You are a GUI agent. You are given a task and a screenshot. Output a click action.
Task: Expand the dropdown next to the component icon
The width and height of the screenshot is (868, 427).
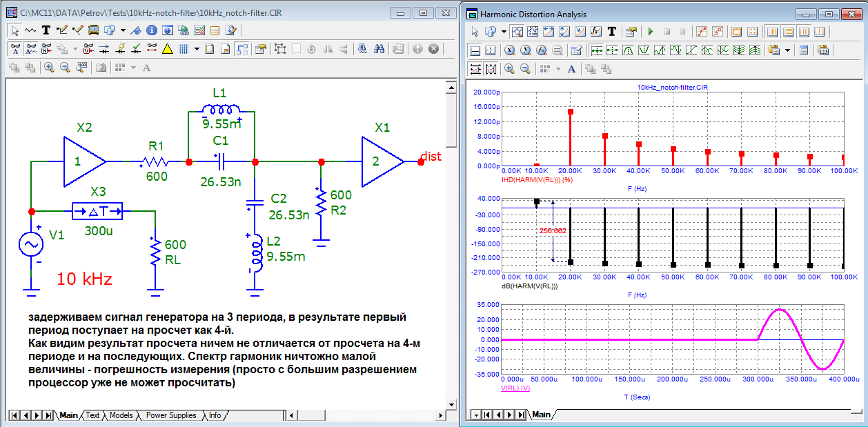tap(122, 30)
